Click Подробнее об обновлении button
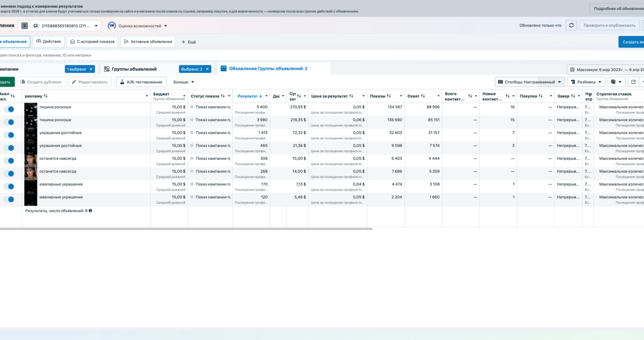Viewport: 644px width, 340px height. pyautogui.click(x=618, y=8)
